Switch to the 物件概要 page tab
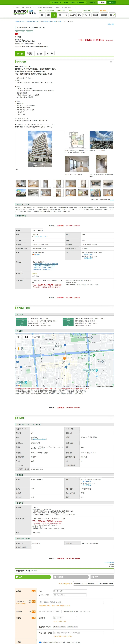Viewport: 129px width, 644px height. pos(40,54)
